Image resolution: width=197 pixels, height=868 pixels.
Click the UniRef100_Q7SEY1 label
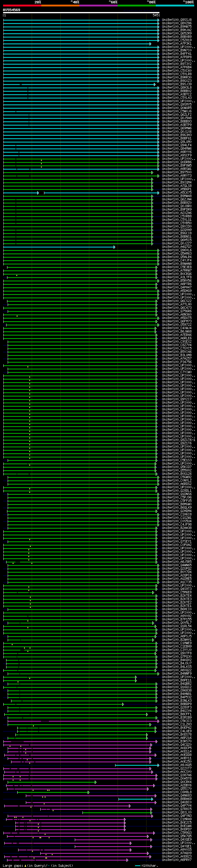pyautogui.click(x=177, y=542)
